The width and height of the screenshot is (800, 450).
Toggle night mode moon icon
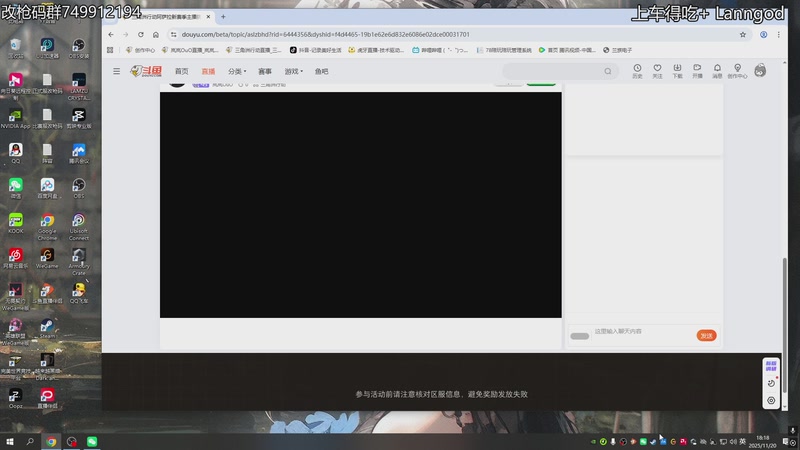click(771, 383)
